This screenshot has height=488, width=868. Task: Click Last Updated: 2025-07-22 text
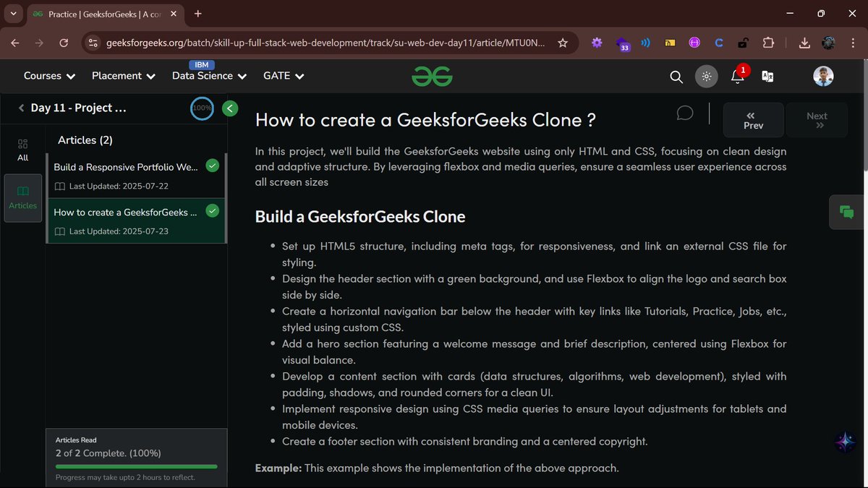click(119, 187)
